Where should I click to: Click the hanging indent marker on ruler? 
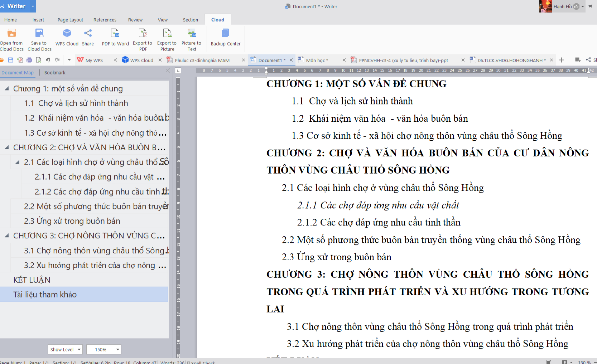(266, 72)
